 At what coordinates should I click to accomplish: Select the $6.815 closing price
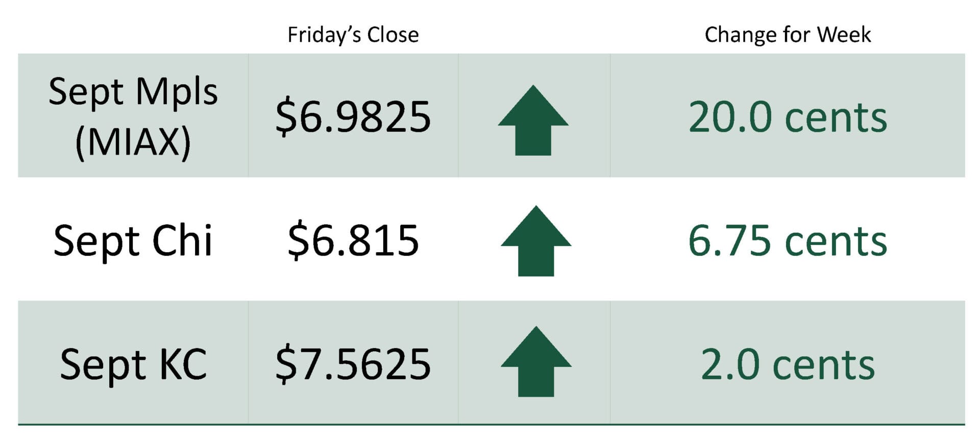tap(353, 241)
